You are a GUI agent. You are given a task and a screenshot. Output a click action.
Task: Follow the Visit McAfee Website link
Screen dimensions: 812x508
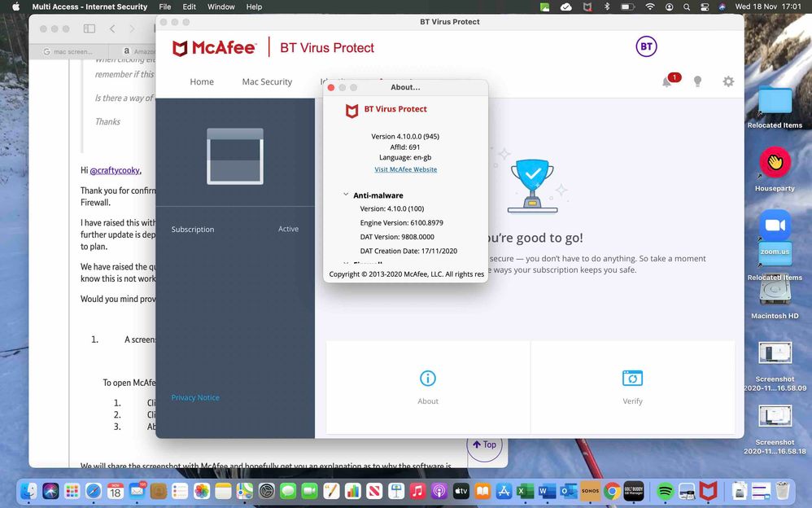[x=405, y=169]
